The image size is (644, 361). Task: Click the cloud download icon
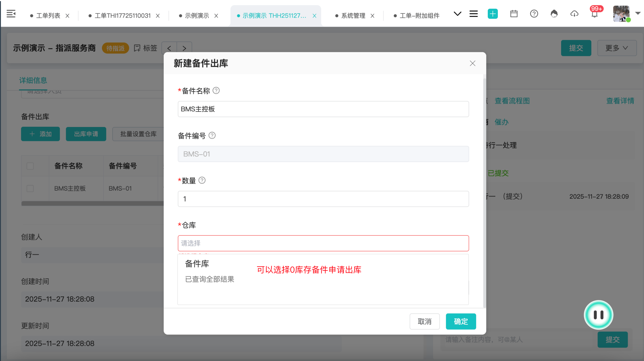(x=574, y=14)
